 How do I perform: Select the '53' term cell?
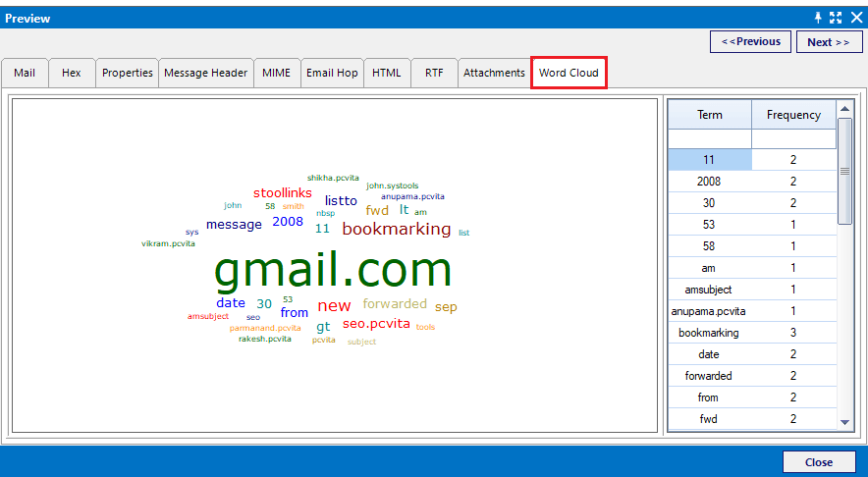coord(710,225)
